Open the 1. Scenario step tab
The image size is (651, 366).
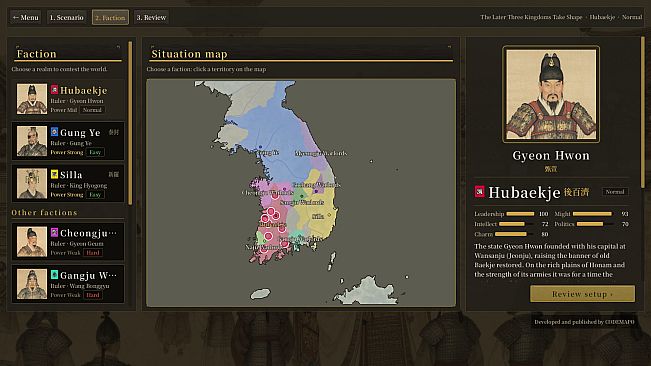[x=66, y=17]
